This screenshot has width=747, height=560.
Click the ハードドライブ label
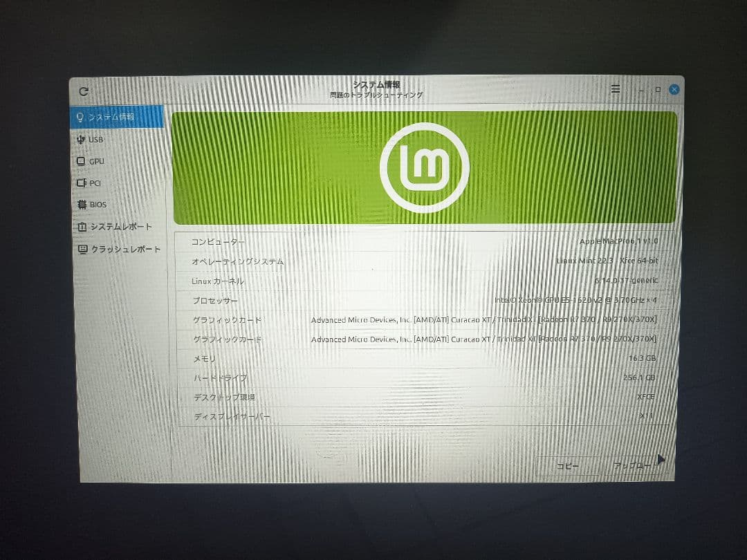pyautogui.click(x=220, y=378)
